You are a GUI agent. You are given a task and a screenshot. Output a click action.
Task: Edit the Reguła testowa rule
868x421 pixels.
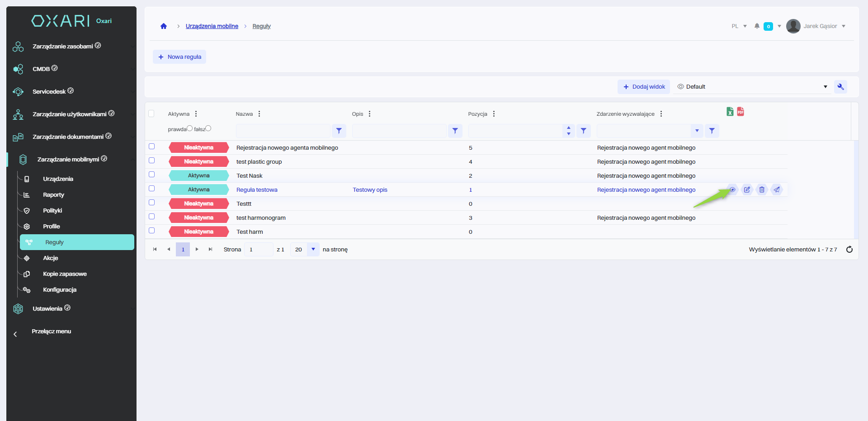[747, 190]
